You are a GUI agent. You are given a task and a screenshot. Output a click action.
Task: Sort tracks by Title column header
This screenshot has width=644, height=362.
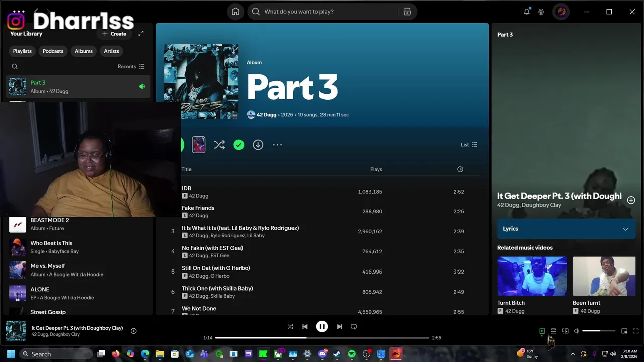187,169
